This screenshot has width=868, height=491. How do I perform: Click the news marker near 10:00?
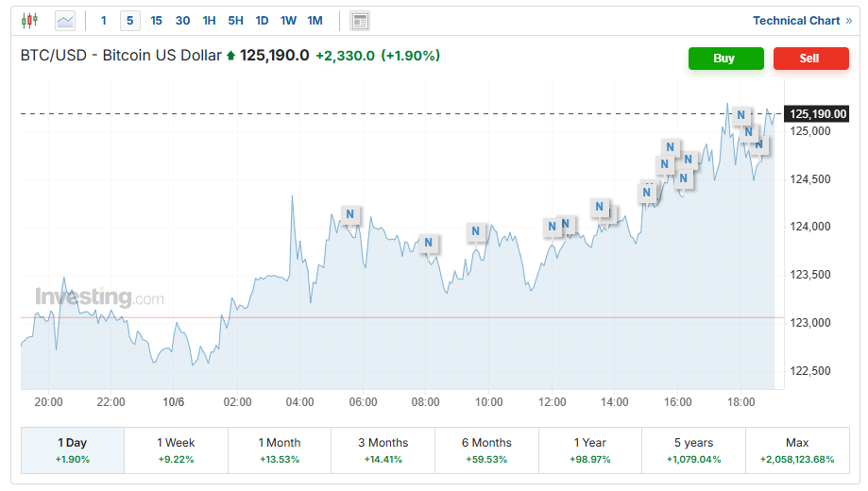[476, 231]
